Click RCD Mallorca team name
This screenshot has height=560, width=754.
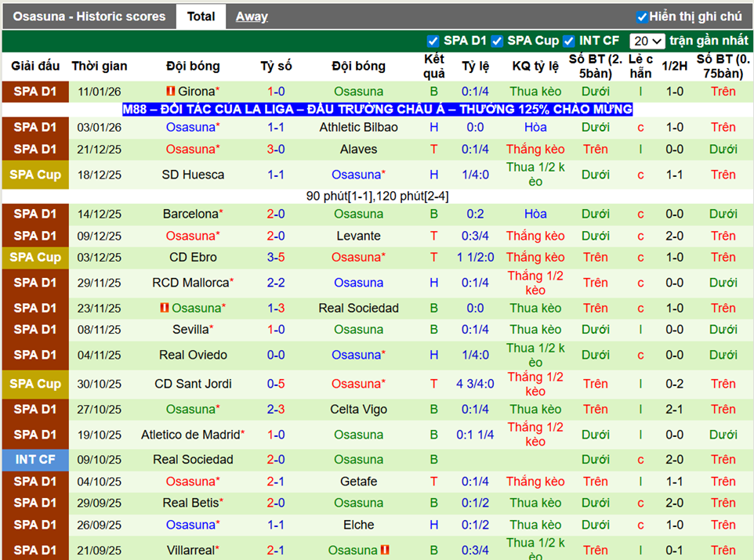point(190,283)
